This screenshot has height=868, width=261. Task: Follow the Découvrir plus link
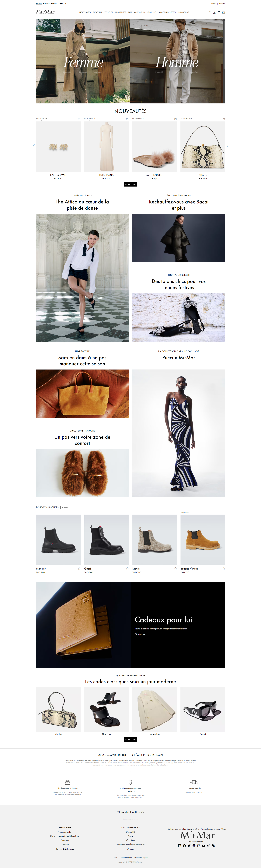pos(140,634)
